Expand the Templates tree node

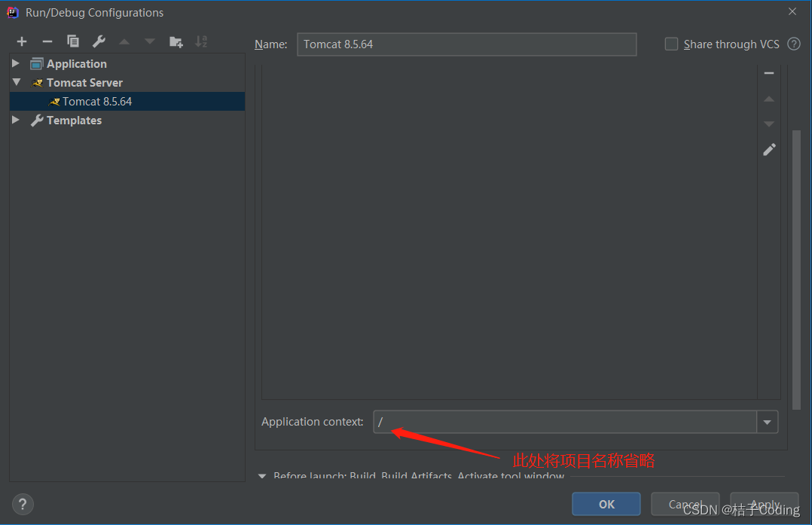16,120
